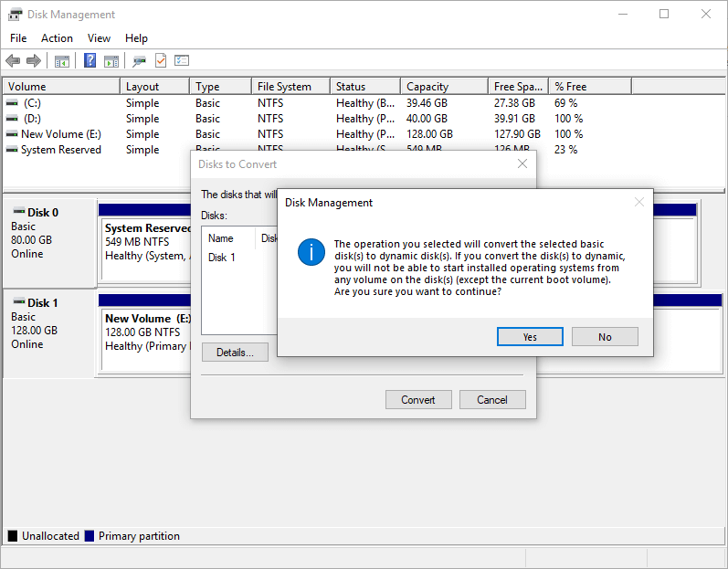
Task: Click the Disk Management app icon in title bar
Action: (x=16, y=15)
